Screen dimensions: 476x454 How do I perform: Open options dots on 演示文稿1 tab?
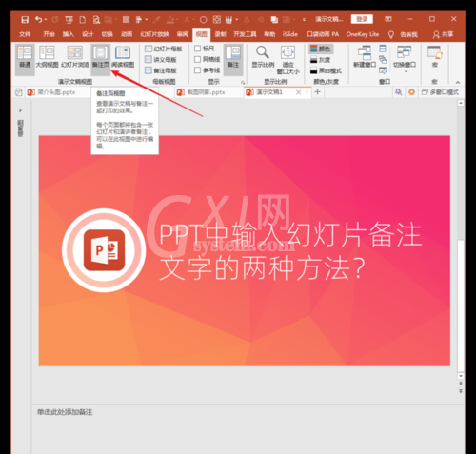point(307,92)
